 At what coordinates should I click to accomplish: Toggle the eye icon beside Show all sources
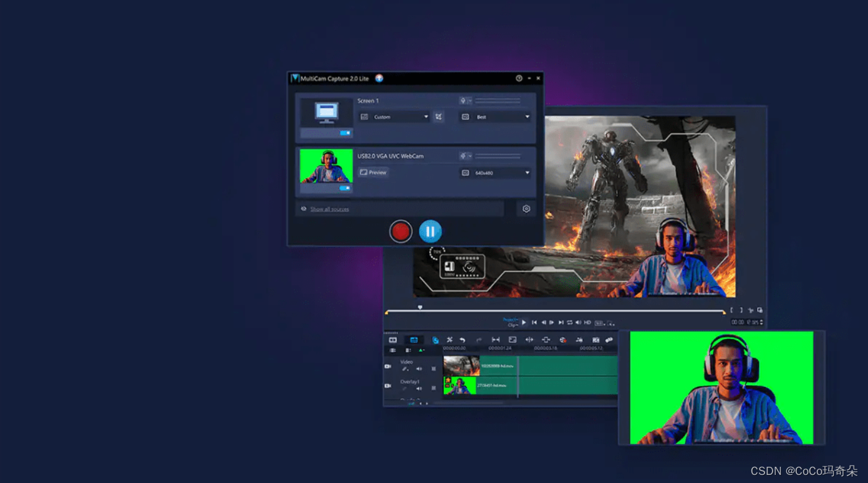[304, 209]
